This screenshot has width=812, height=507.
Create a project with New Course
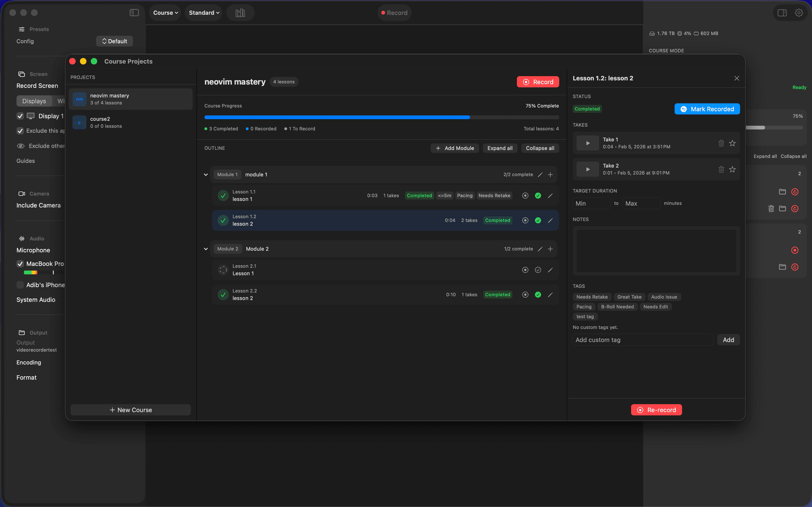pos(131,410)
